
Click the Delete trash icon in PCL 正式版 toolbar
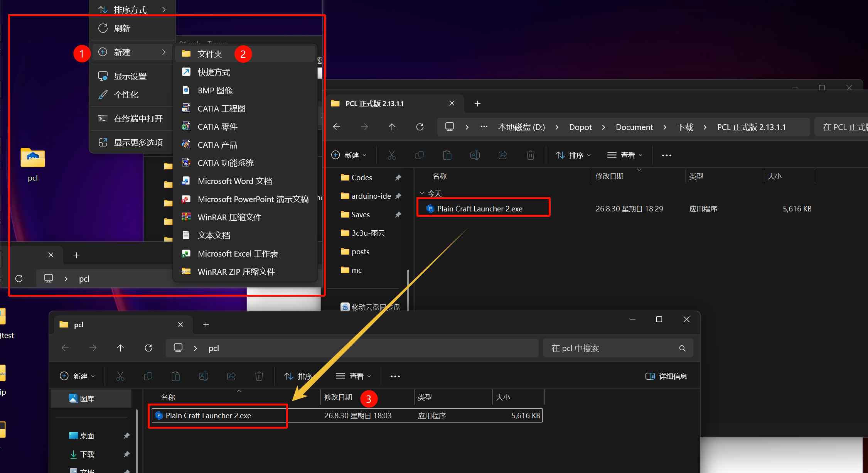pyautogui.click(x=531, y=155)
